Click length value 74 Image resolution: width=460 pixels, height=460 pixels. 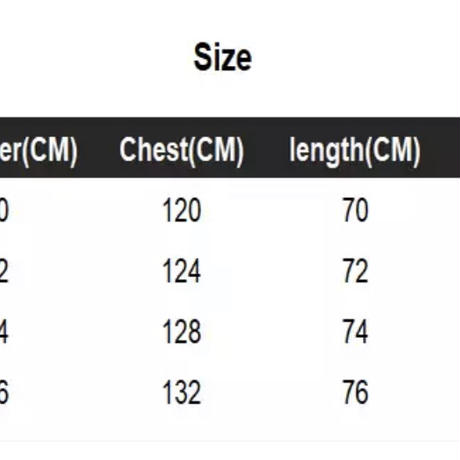coord(355,331)
